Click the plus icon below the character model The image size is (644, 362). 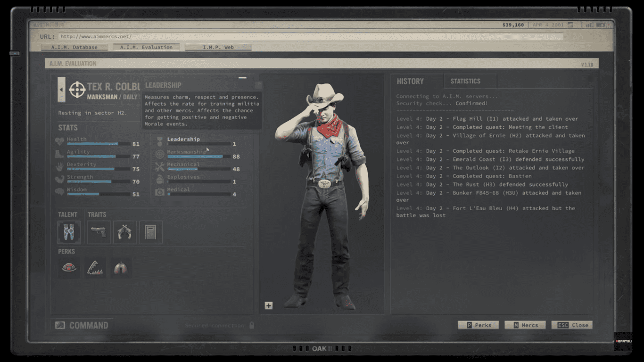(268, 305)
